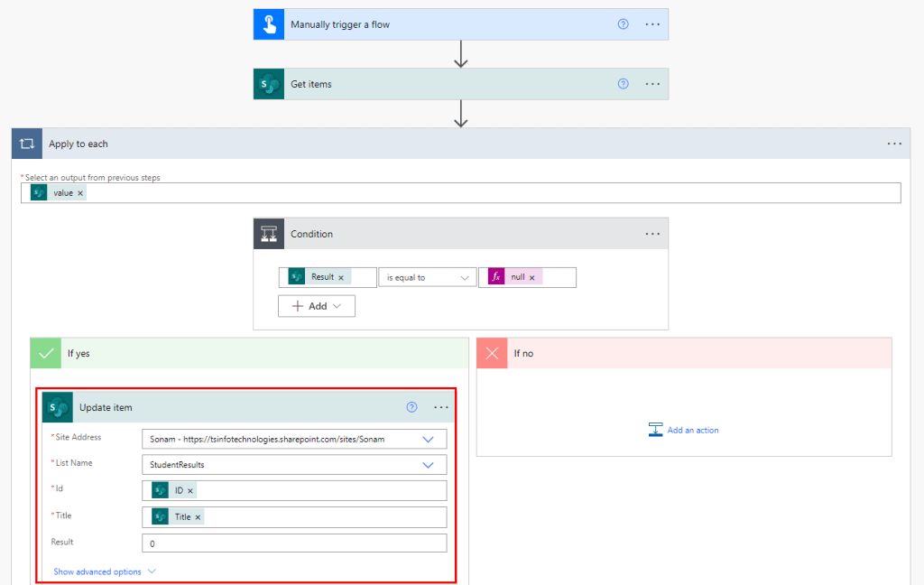Click the Result value input field
Viewport: 924px width, 585px height.
click(294, 543)
